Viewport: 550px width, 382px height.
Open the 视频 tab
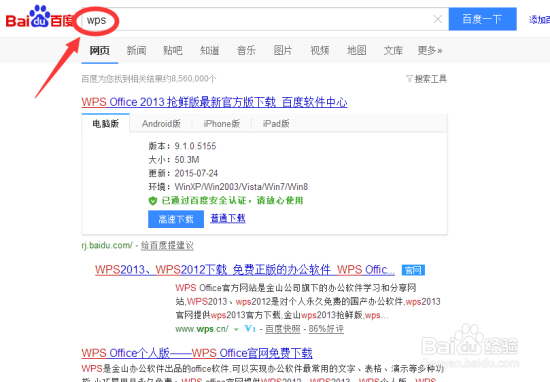pos(320,51)
